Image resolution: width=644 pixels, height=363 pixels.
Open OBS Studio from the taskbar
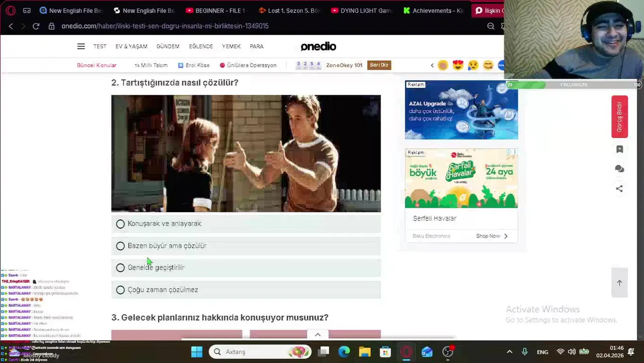tap(447, 351)
